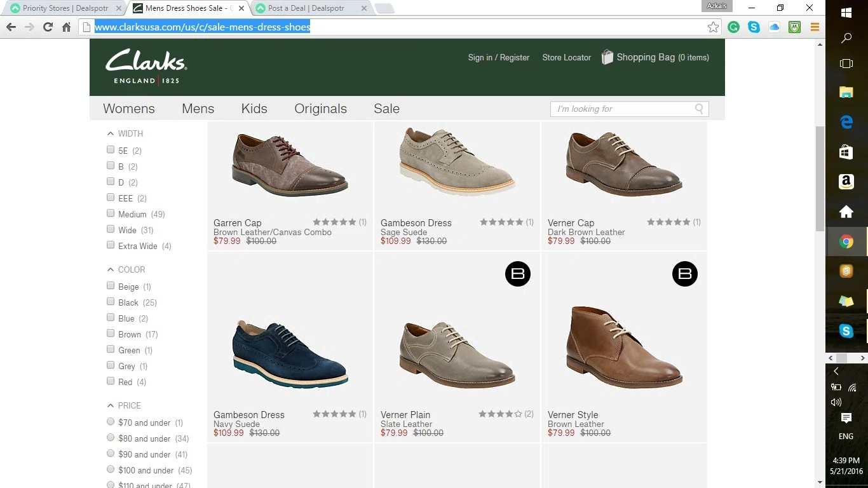Screen dimensions: 868x488
Task: Open the Skype extension icon in toolbar
Action: 754,27
